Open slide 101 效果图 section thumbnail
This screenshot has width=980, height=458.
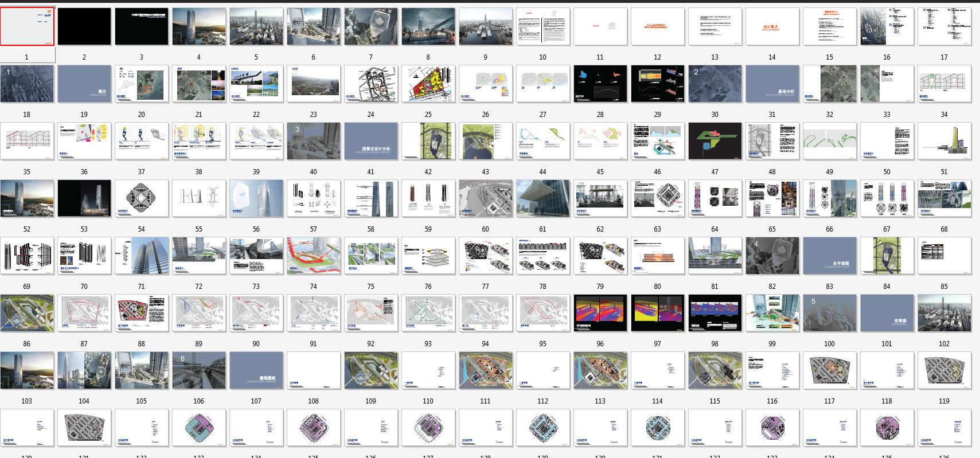click(x=887, y=313)
